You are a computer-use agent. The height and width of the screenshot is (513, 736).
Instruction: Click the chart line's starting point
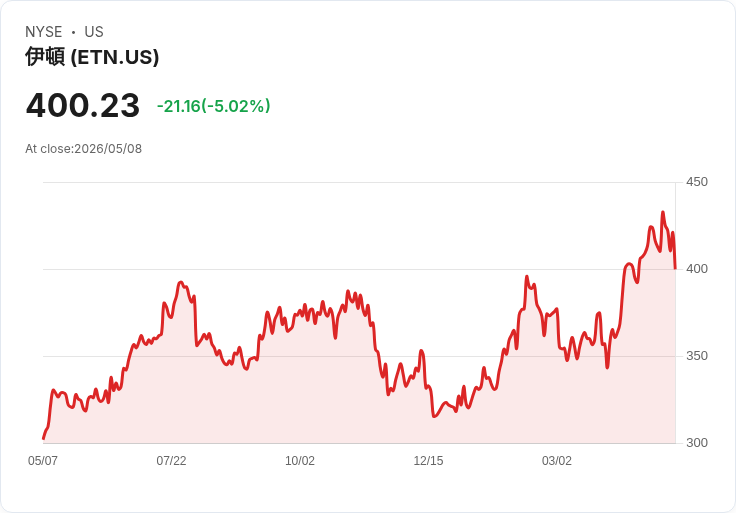tap(44, 439)
